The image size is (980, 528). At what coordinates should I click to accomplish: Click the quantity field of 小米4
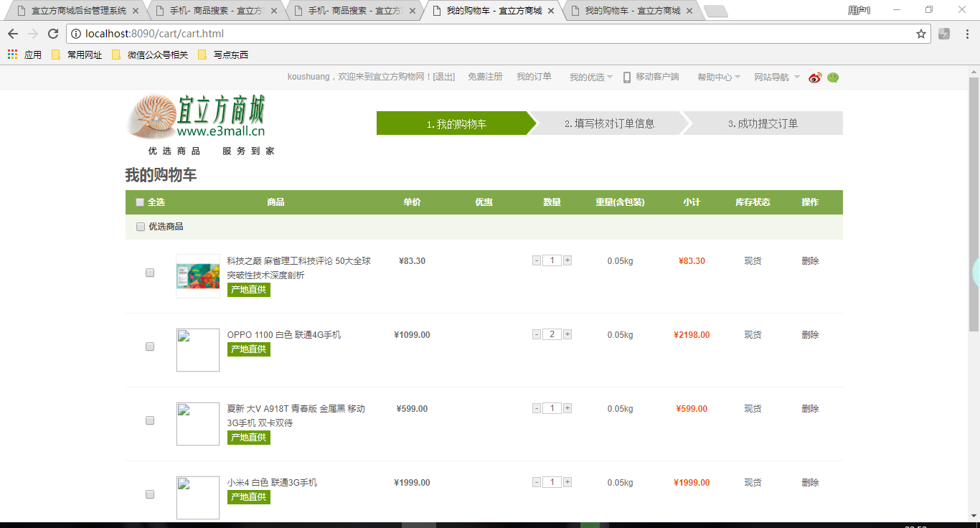(x=552, y=482)
